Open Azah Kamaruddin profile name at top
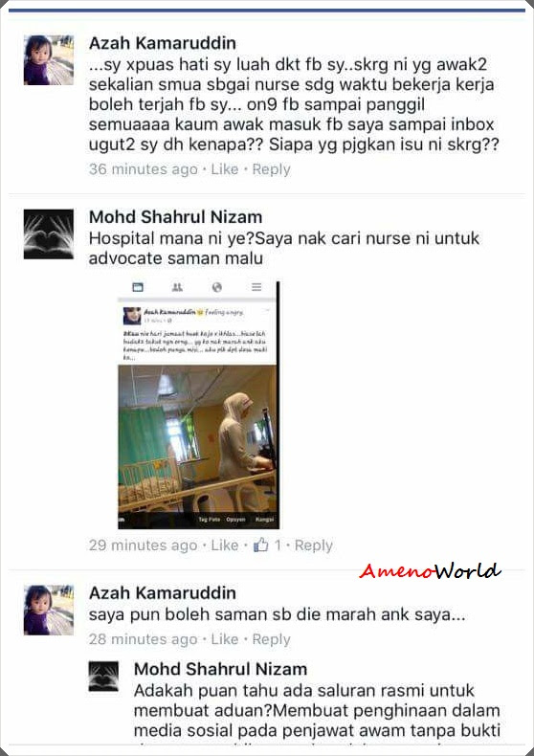This screenshot has height=756, width=534. (x=163, y=43)
